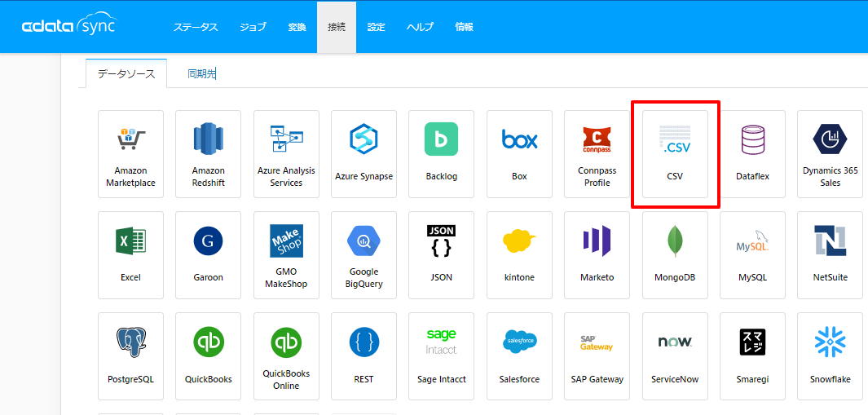Click the CData Sync logo
Image resolution: width=868 pixels, height=415 pixels.
pos(69,26)
